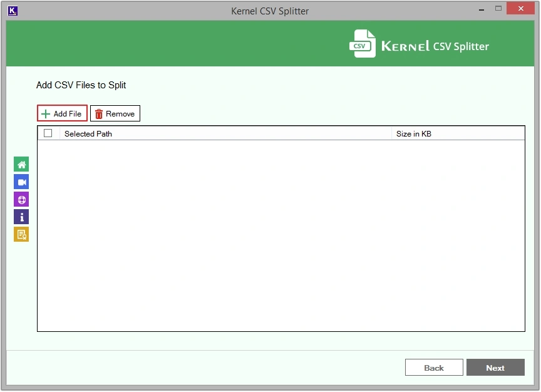This screenshot has height=392, width=541.
Task: Click the Back button
Action: pyautogui.click(x=434, y=368)
